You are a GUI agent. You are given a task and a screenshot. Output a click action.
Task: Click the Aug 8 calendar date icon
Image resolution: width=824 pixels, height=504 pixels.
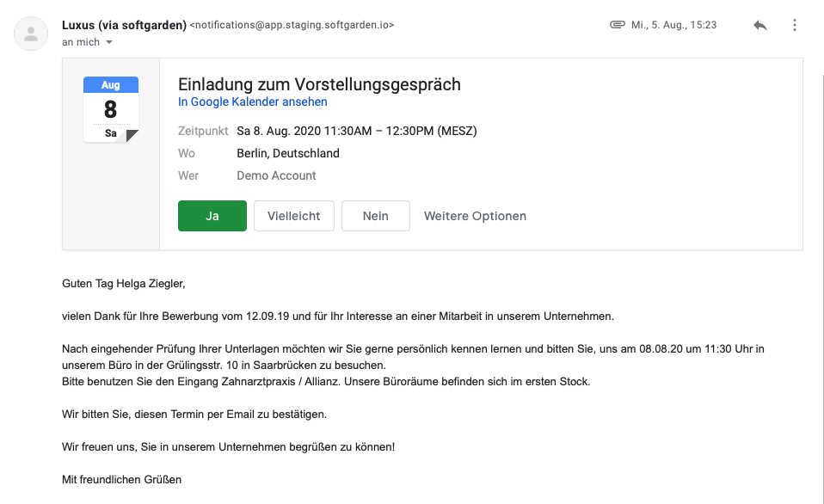(x=111, y=109)
